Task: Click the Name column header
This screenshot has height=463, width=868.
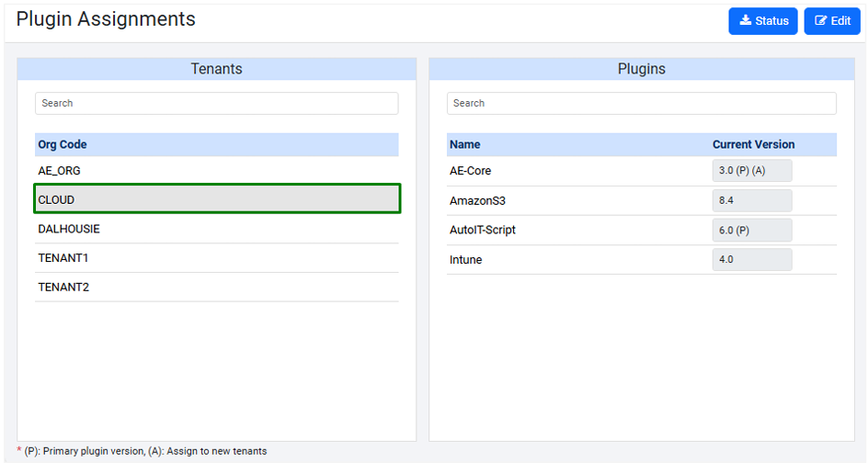Action: pyautogui.click(x=464, y=144)
